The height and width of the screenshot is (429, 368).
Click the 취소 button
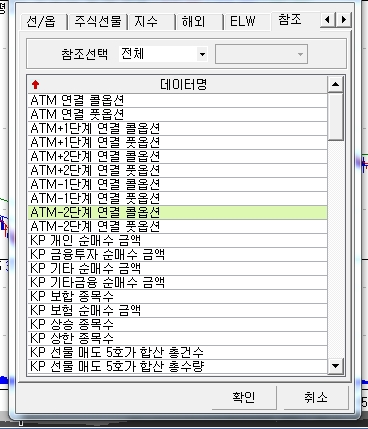316,397
